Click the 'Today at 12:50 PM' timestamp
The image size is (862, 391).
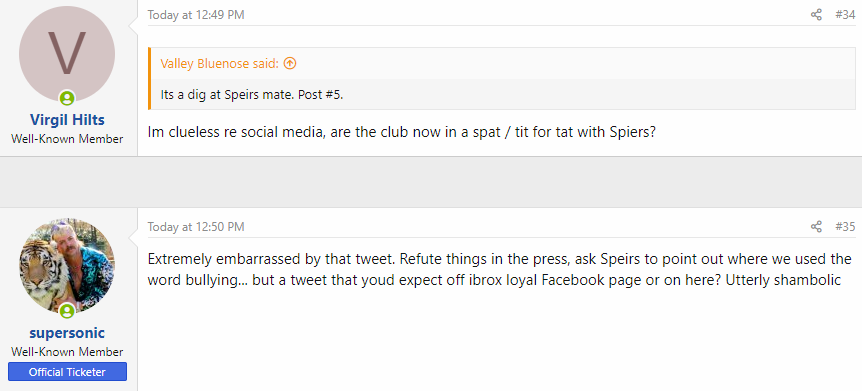pyautogui.click(x=196, y=227)
